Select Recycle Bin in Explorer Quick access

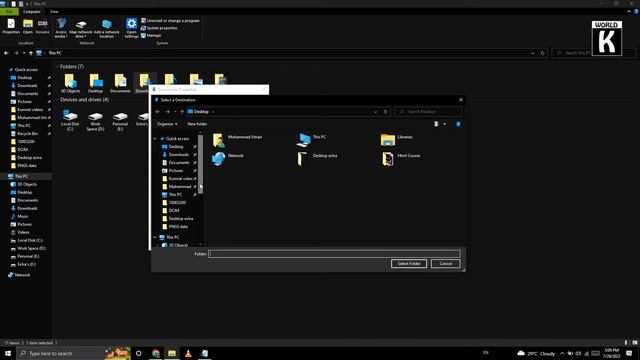click(x=24, y=133)
